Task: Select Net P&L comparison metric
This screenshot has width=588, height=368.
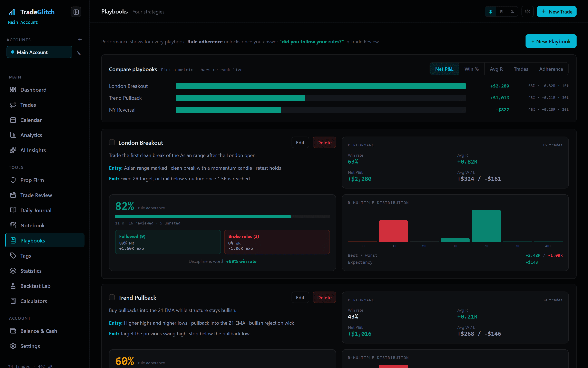Action: 444,69
